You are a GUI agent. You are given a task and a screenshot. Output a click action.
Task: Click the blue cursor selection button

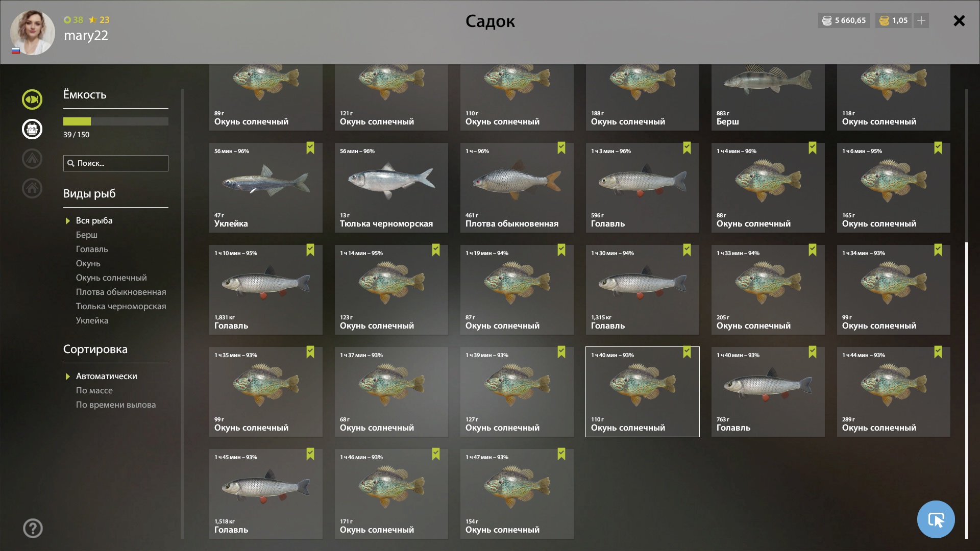coord(936,519)
